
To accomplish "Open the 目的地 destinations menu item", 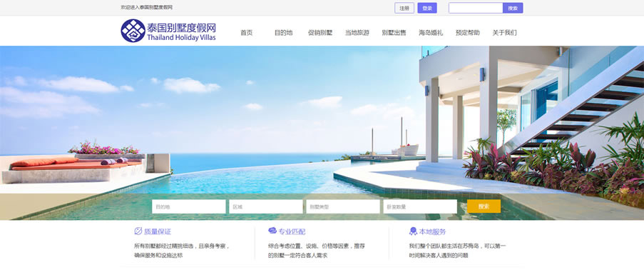I will coord(283,33).
